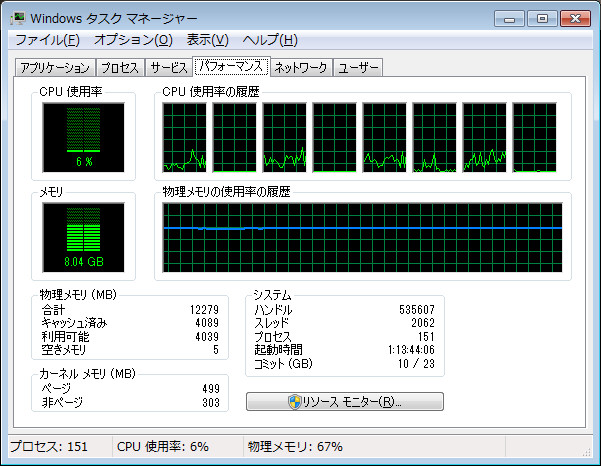Click the コミット (GB) label
This screenshot has height=466, width=601.
pos(283,363)
